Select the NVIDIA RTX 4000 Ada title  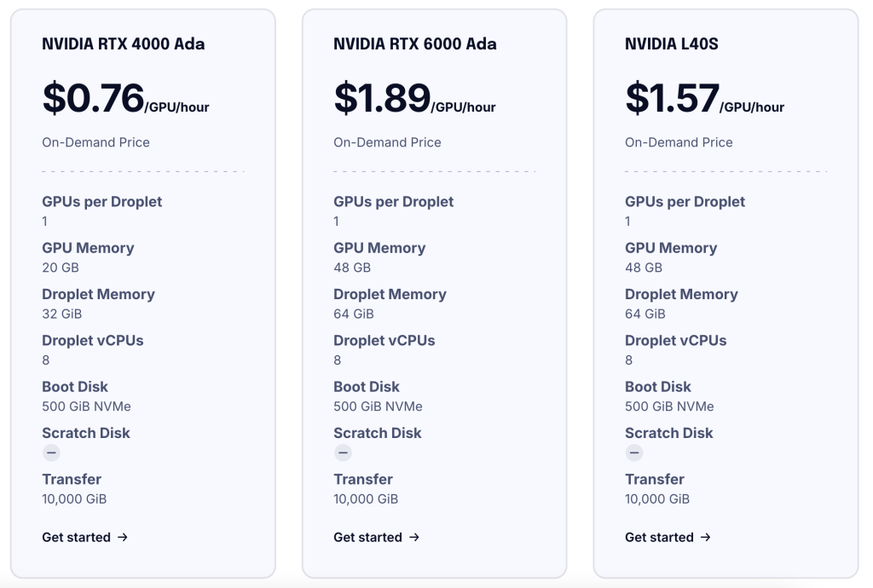coord(124,44)
